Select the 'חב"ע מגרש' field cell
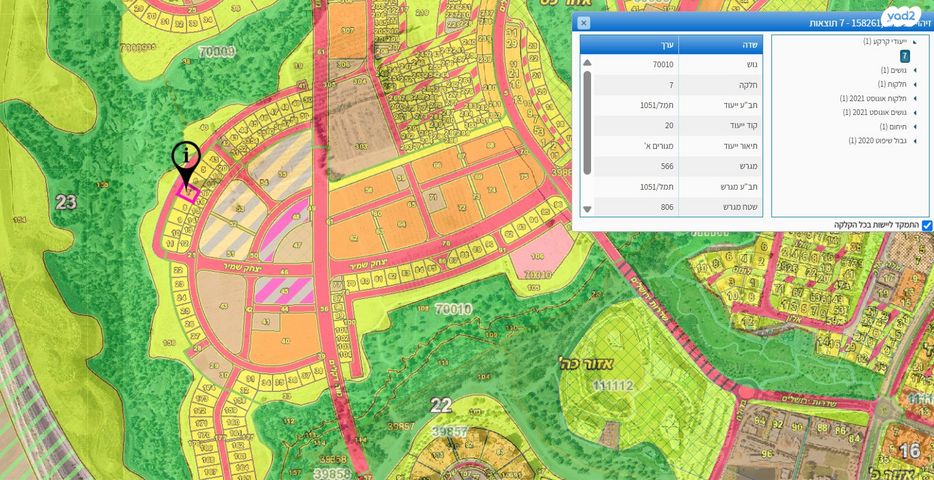934x480 pixels. 721,187
